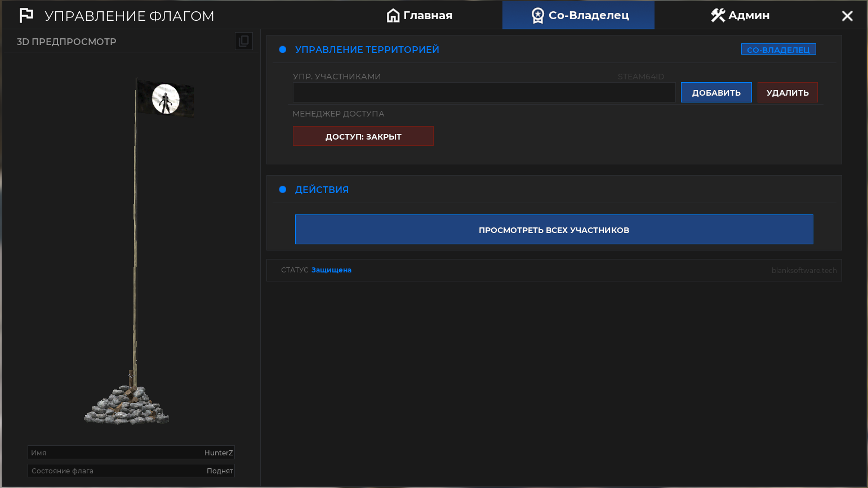Click the Со-Владелец role badge
The image size is (868, 488).
pos(778,50)
